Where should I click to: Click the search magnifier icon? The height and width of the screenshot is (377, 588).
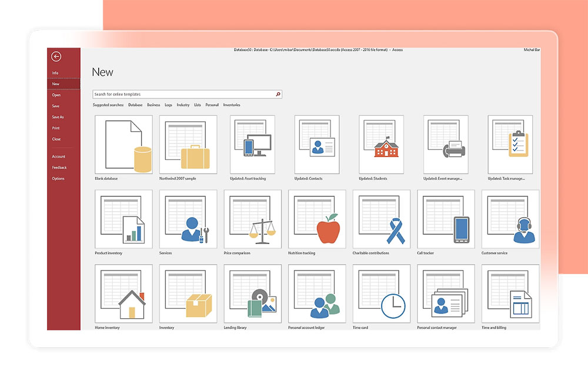point(278,94)
